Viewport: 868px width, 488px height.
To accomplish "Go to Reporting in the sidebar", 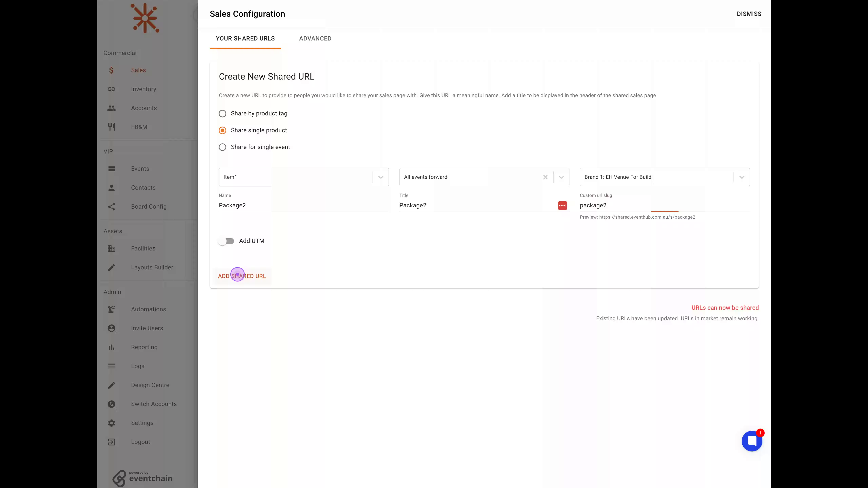I will pos(144,347).
